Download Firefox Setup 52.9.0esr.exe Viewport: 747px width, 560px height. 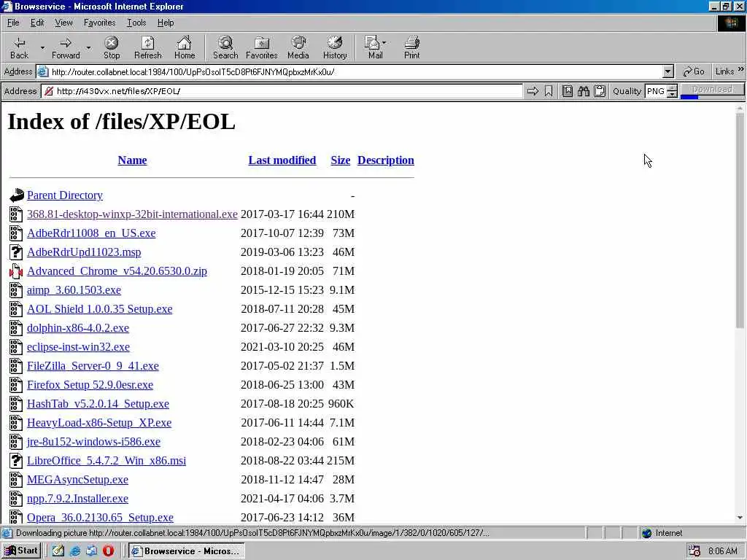pyautogui.click(x=90, y=385)
